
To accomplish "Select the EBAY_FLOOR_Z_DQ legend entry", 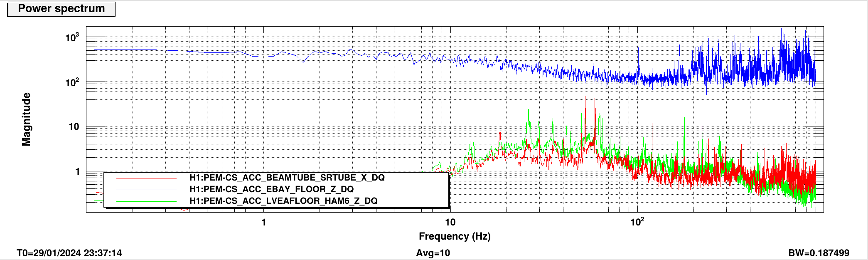I will click(x=271, y=189).
